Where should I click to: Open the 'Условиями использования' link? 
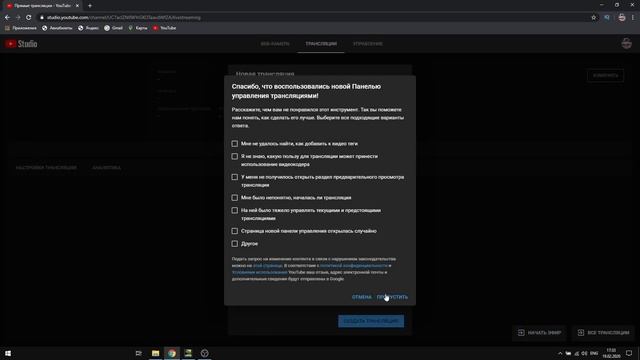point(260,272)
